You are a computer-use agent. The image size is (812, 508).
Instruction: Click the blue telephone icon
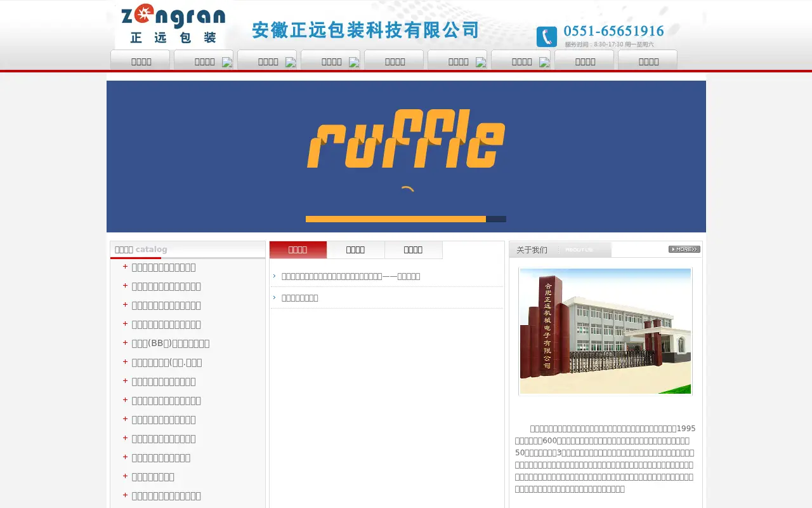(x=546, y=37)
